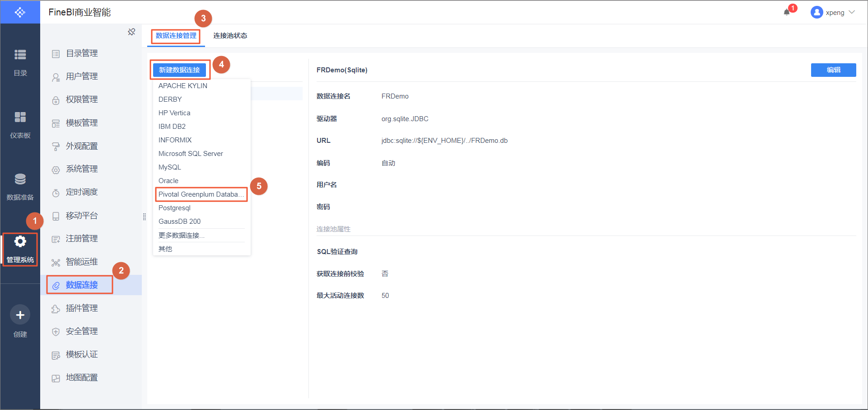Click the 地图配置 map icon
The height and width of the screenshot is (410, 868).
[x=56, y=378]
